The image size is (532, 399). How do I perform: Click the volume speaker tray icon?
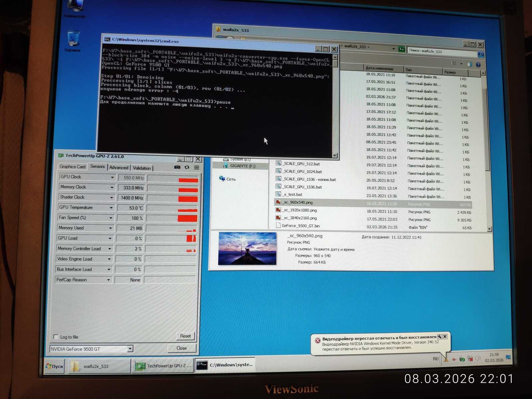478,358
